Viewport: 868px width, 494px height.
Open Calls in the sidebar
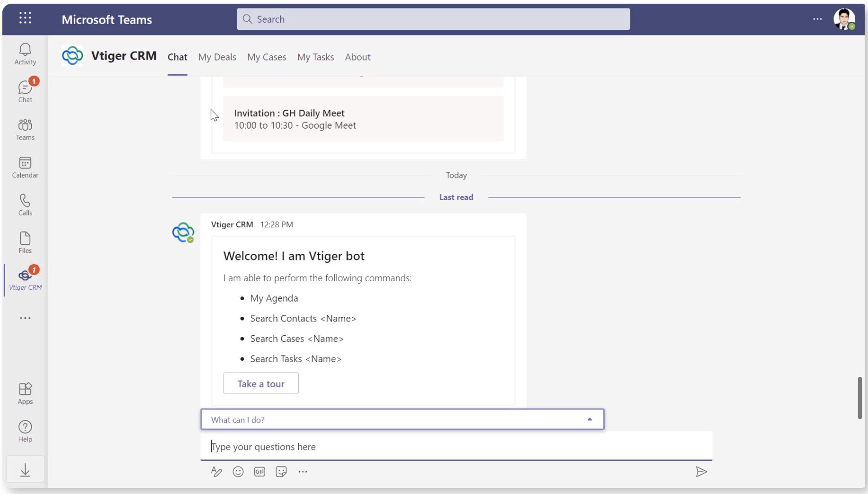(x=25, y=205)
